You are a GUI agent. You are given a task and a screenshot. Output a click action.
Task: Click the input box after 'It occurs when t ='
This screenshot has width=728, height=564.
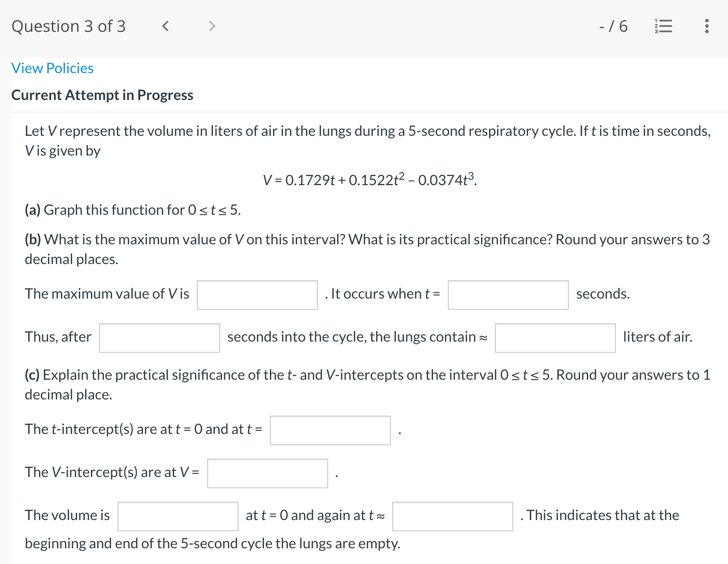tap(507, 295)
